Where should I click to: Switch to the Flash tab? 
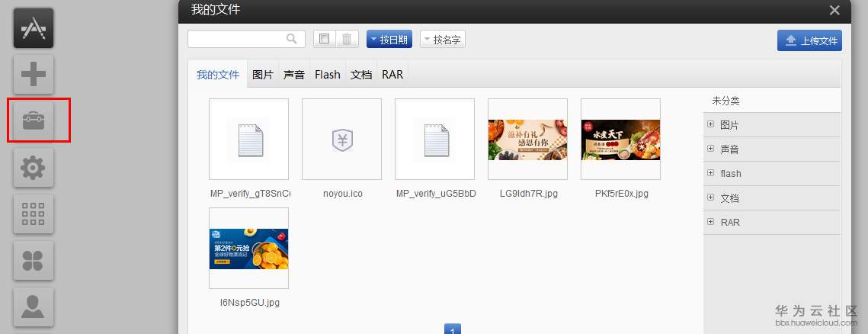327,74
